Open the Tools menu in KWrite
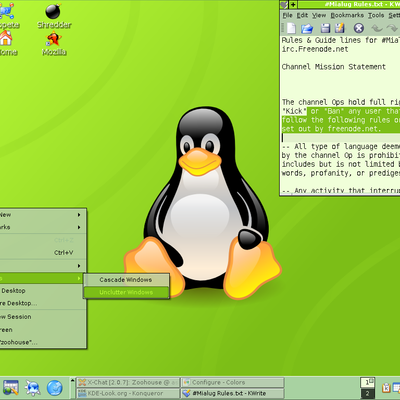Screen dimensions: 400x400 point(376,15)
